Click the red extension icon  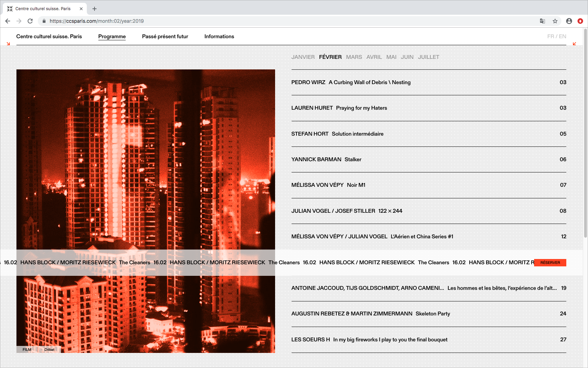pos(580,21)
